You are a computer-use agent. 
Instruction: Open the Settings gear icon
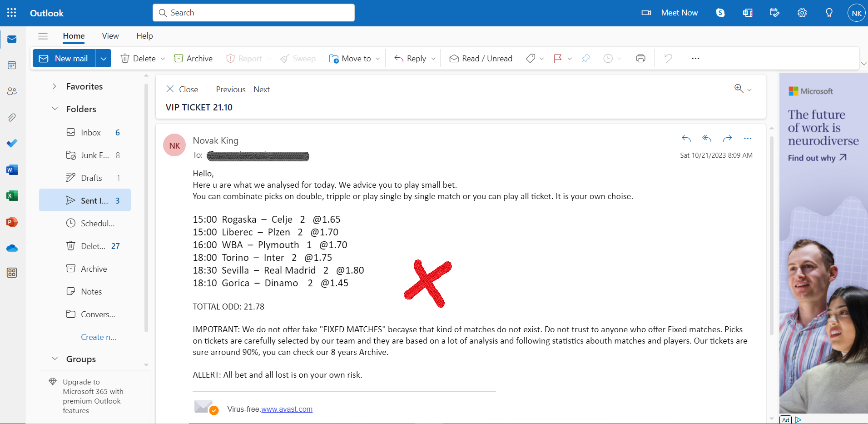(802, 13)
